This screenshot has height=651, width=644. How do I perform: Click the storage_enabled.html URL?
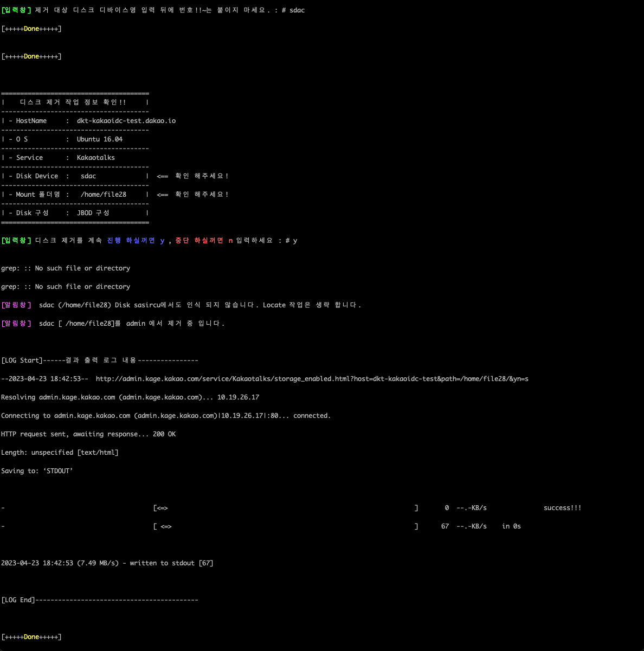click(x=312, y=379)
